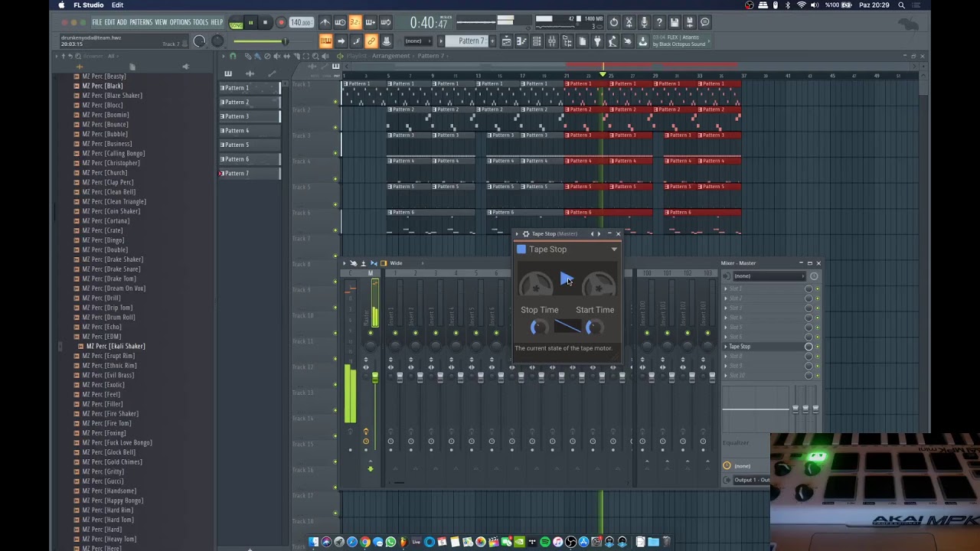Open the ADD menu
The image size is (980, 551).
point(122,23)
